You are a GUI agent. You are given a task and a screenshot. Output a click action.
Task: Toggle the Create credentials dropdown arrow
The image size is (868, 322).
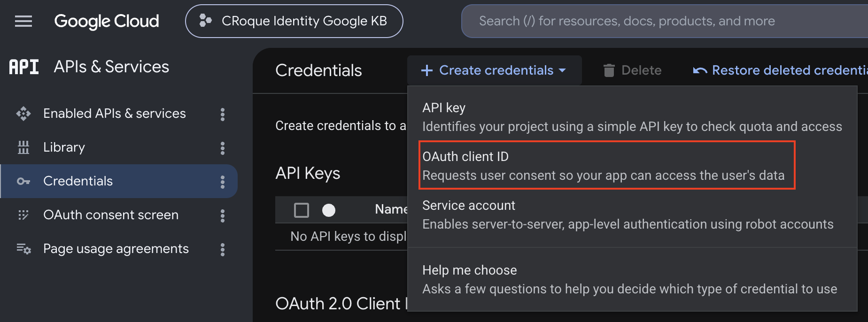[562, 70]
